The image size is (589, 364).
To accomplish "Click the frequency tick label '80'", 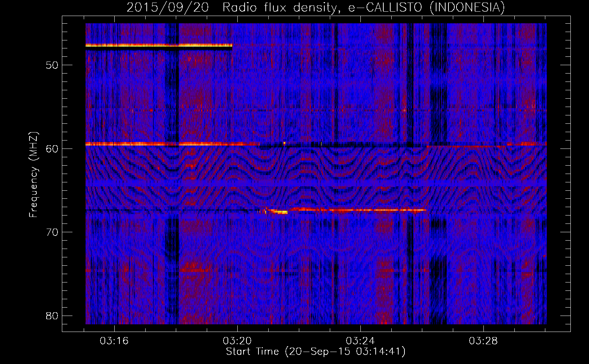I will 52,315.
